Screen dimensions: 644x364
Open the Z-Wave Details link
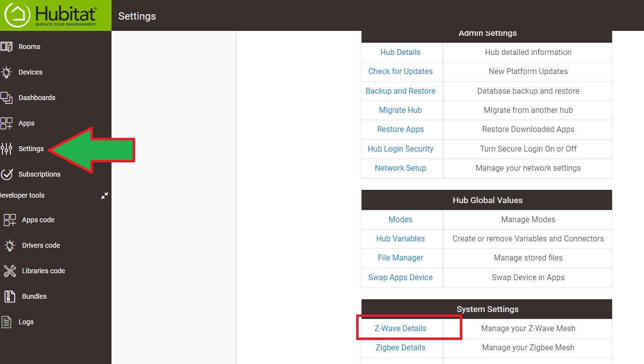400,328
